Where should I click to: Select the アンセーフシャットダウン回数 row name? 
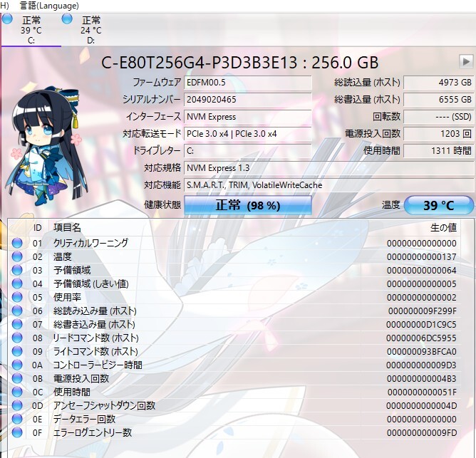pyautogui.click(x=105, y=405)
